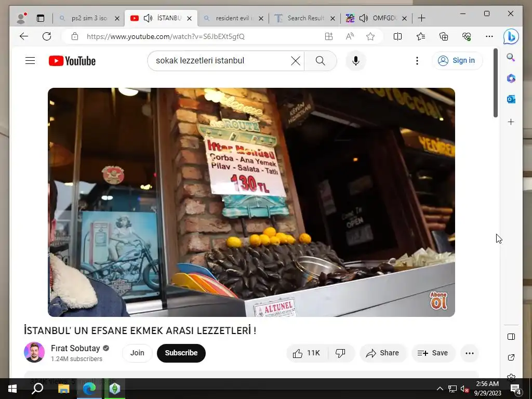This screenshot has height=399, width=532.
Task: Mute the OMFGD tab audio
Action: (x=363, y=18)
